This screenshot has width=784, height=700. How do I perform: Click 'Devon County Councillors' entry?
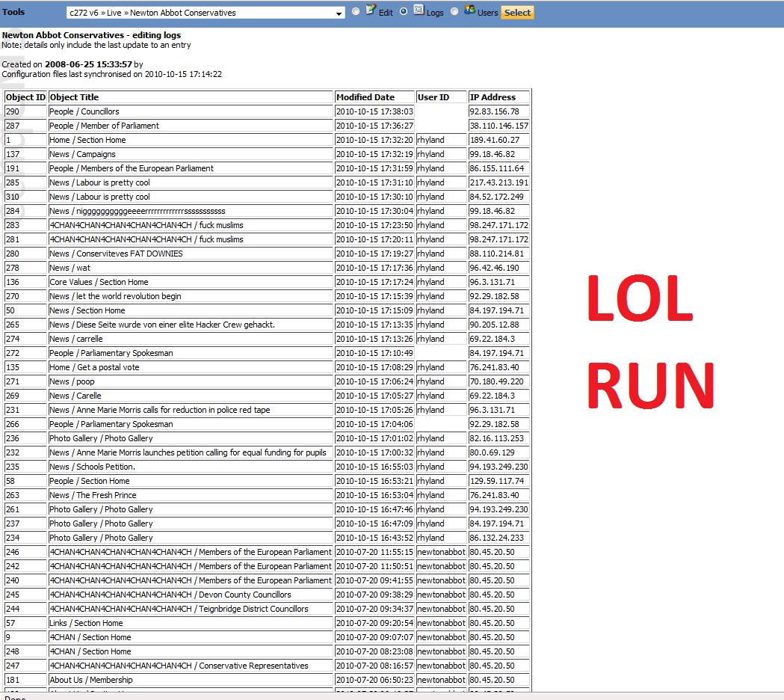point(170,595)
